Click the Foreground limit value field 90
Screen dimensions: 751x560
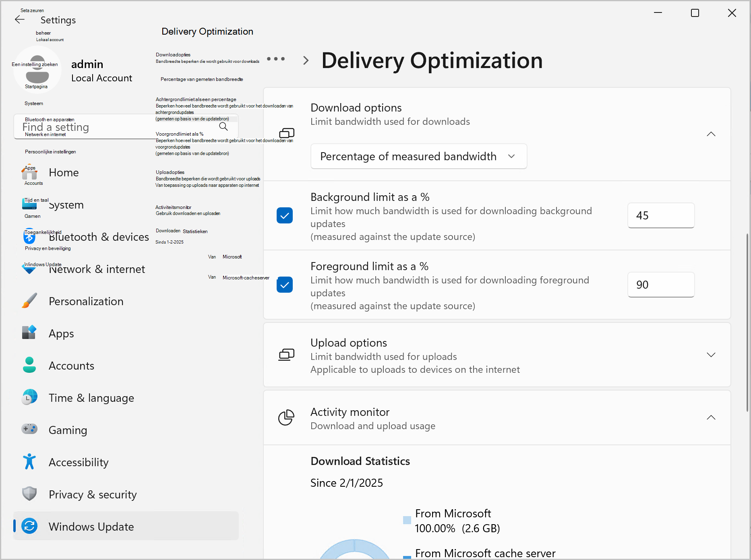pos(661,285)
